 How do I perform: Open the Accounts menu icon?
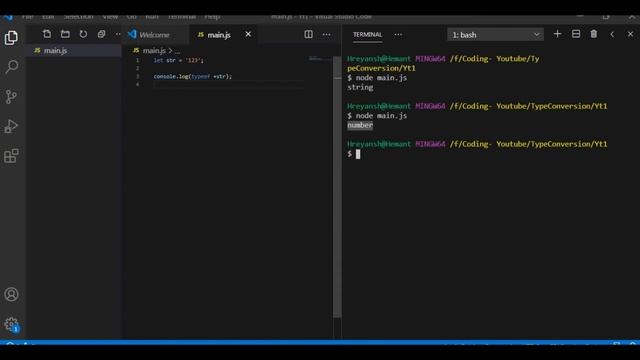11,294
